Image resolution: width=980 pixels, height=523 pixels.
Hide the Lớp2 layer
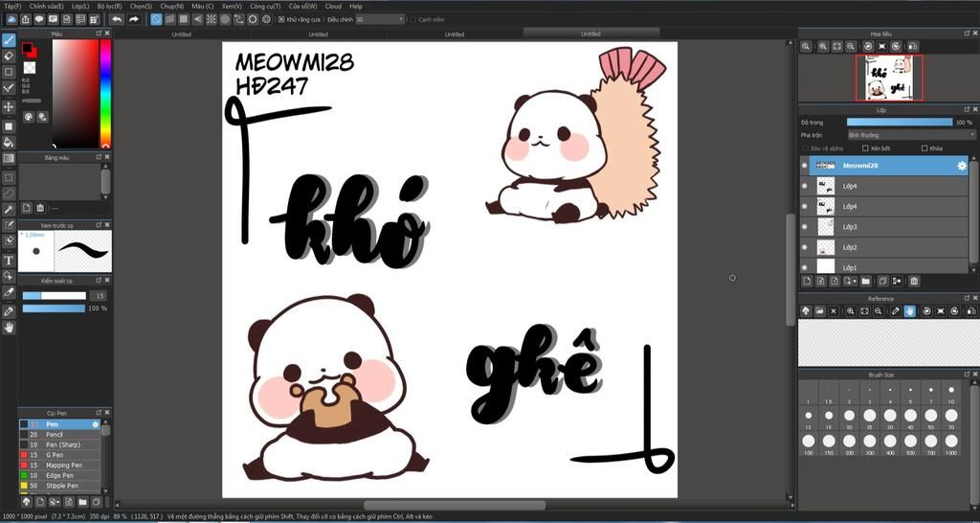(x=804, y=248)
